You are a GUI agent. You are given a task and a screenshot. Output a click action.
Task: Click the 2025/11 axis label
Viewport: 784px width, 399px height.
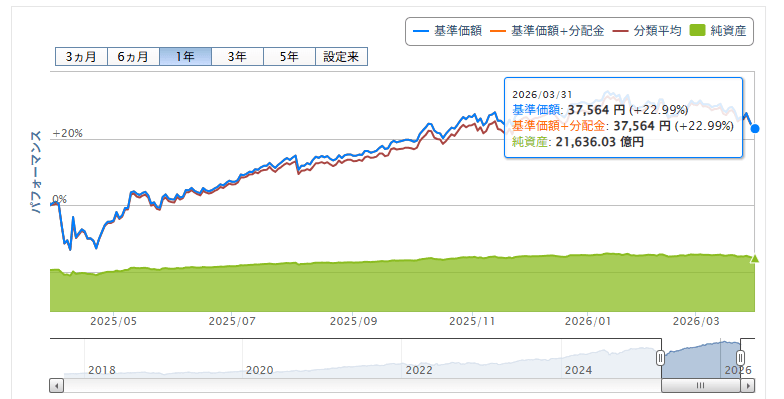tap(472, 321)
